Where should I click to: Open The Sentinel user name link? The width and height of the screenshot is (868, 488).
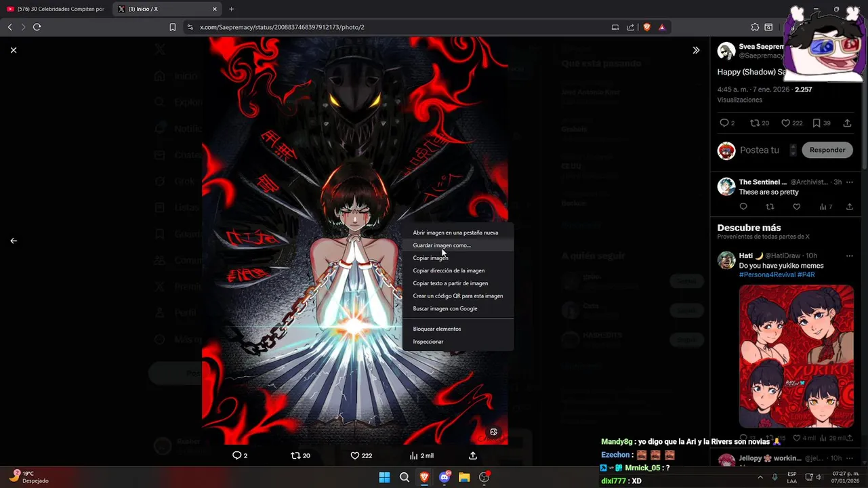(x=763, y=182)
